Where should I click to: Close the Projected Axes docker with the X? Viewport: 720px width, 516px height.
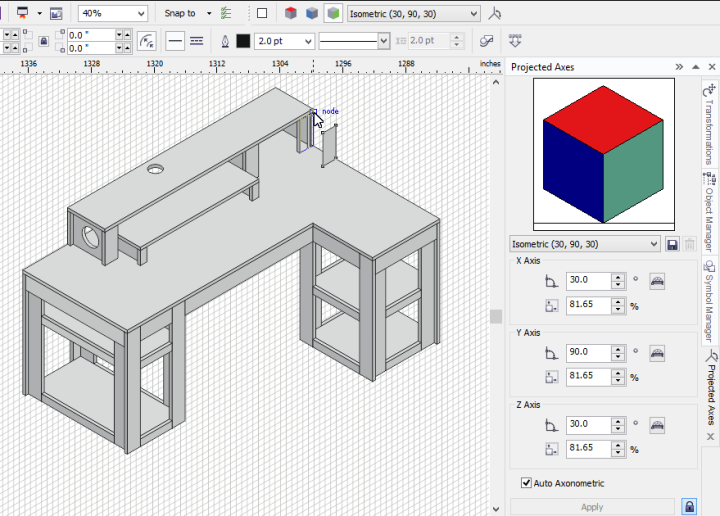tap(712, 67)
